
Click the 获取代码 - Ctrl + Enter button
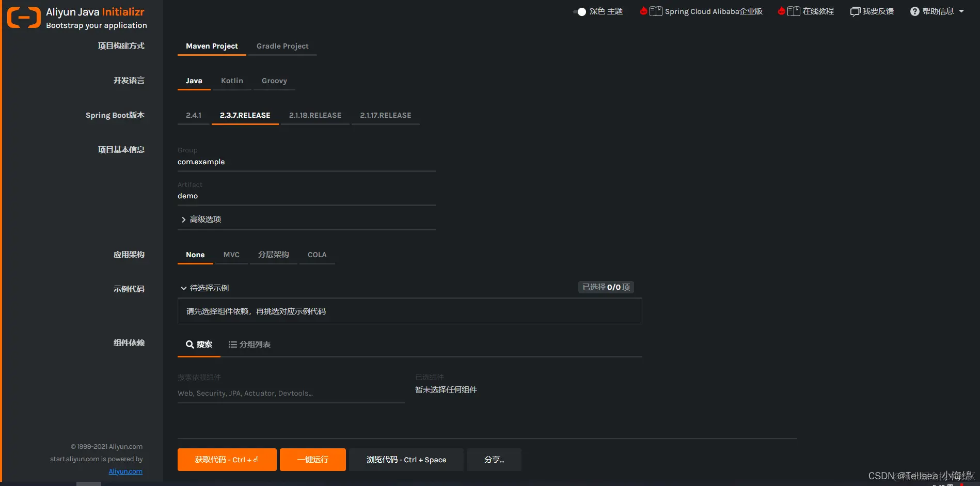[227, 460]
